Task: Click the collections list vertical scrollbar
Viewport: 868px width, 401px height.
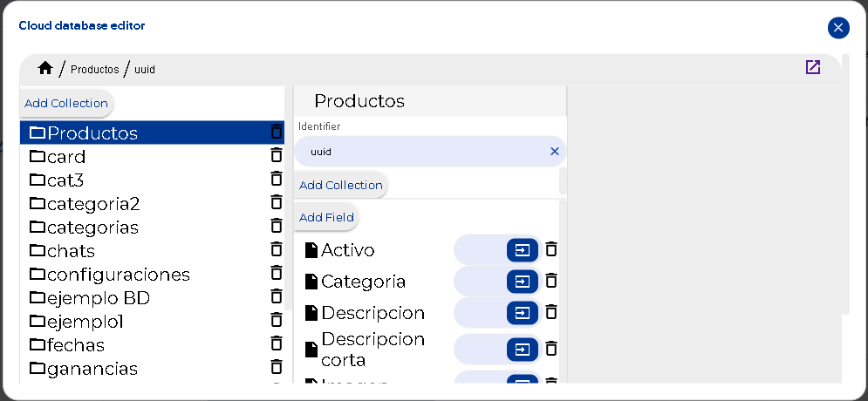Action: click(288, 199)
